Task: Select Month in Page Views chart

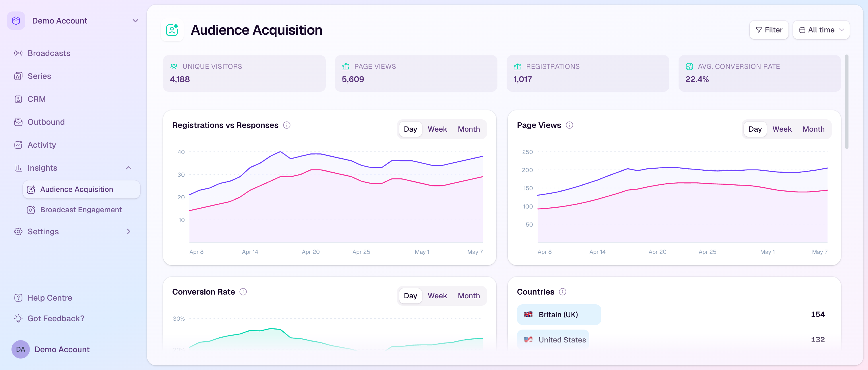Action: tap(813, 129)
